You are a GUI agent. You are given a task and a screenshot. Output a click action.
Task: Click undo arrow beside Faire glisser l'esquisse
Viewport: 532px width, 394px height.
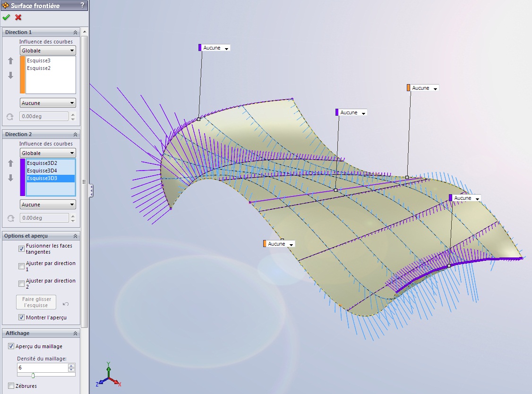[66, 304]
